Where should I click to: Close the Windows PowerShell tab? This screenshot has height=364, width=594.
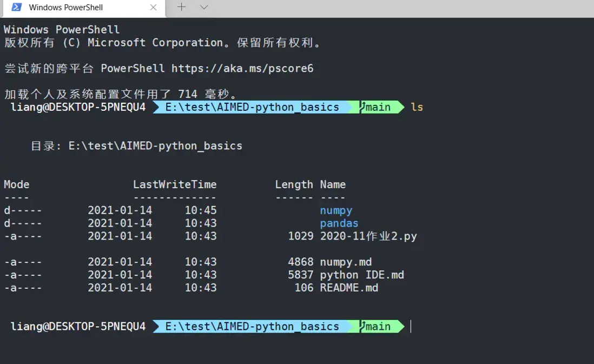coord(153,7)
